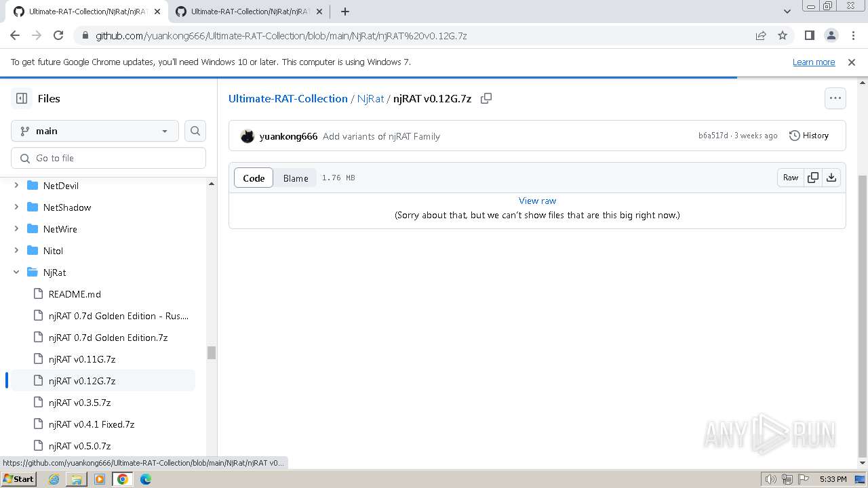Open the tab search chevron
This screenshot has height=488, width=868.
tap(787, 12)
